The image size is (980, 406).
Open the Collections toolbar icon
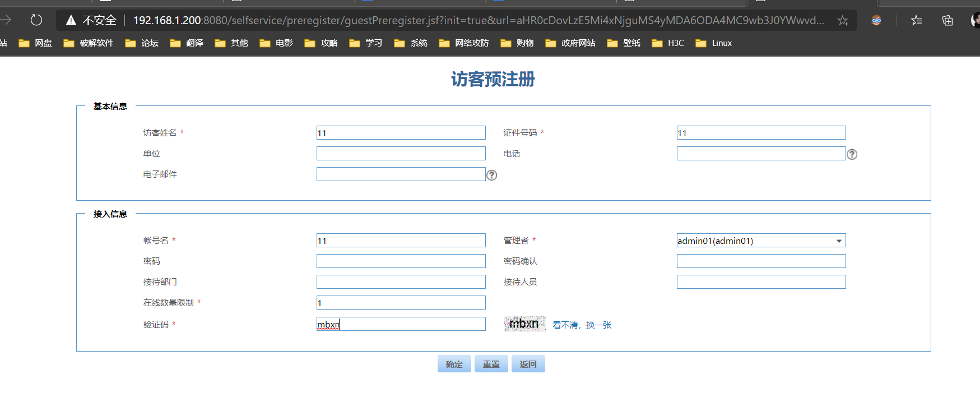click(x=948, y=21)
